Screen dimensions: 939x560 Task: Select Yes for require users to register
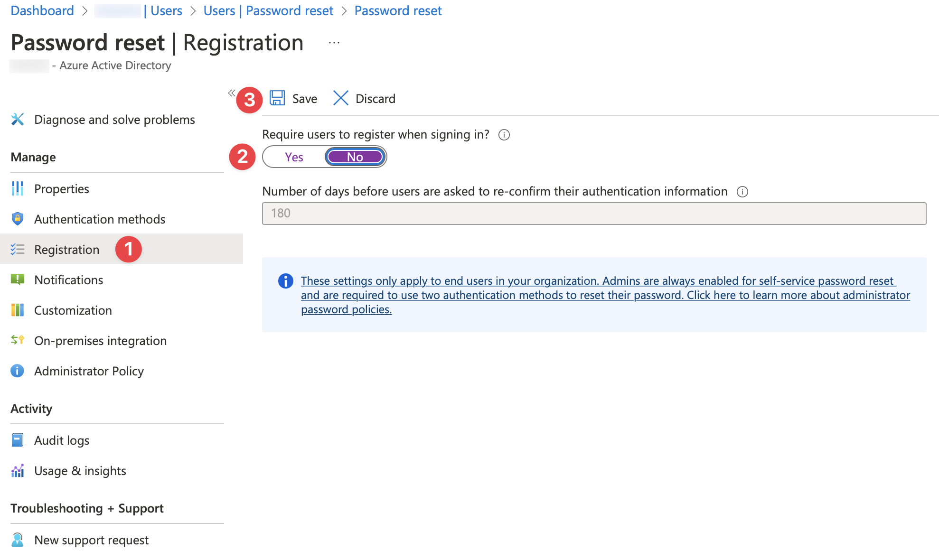294,157
